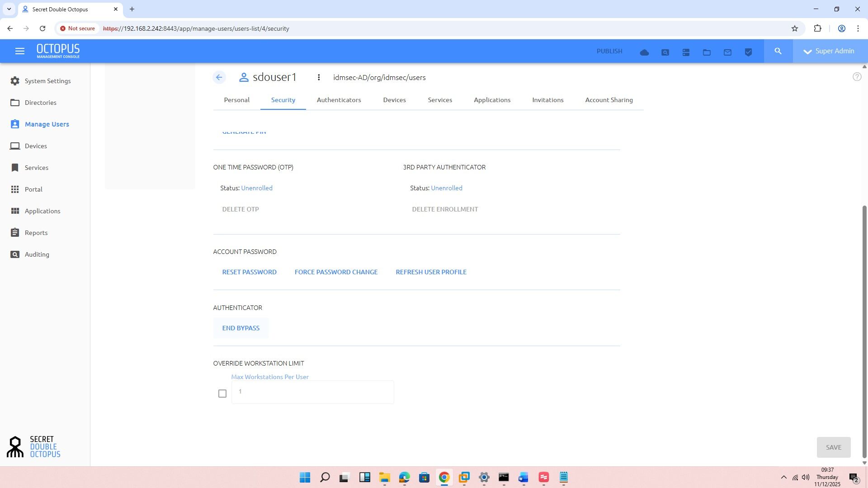The width and height of the screenshot is (868, 488).
Task: Click the Max Workstations Per User field
Action: (x=312, y=392)
